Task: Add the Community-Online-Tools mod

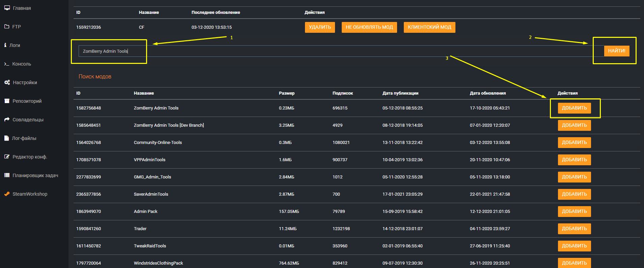Action: (574, 143)
